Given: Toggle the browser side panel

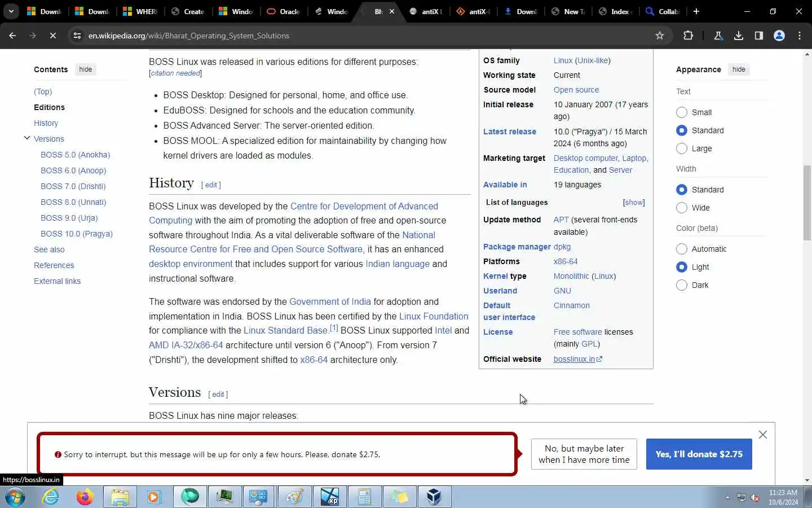Looking at the screenshot, I should coord(759,36).
